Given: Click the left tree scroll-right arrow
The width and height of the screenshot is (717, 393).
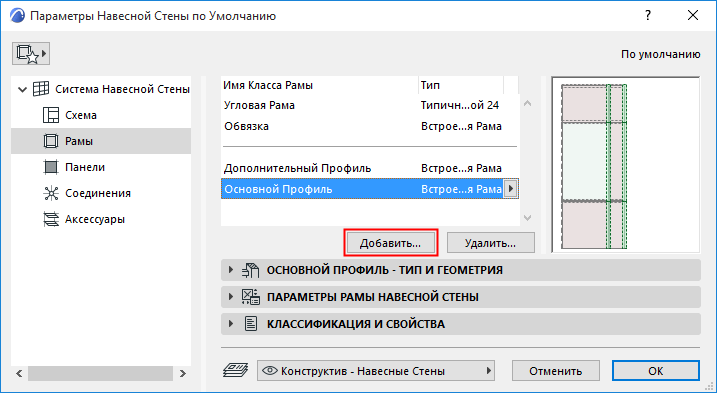Looking at the screenshot, I should point(183,374).
